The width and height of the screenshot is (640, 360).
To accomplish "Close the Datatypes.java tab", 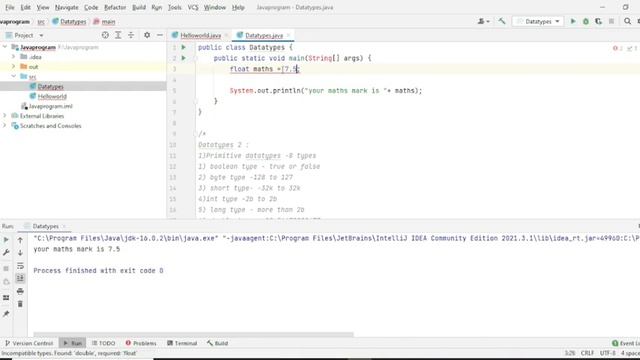I will [288, 36].
